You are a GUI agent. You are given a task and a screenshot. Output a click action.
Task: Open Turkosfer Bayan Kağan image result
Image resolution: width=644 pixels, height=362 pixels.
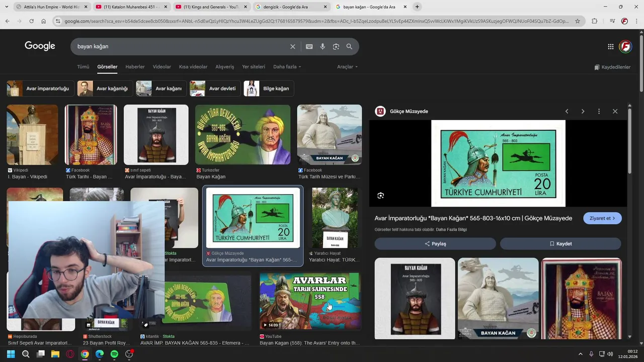pos(243,135)
